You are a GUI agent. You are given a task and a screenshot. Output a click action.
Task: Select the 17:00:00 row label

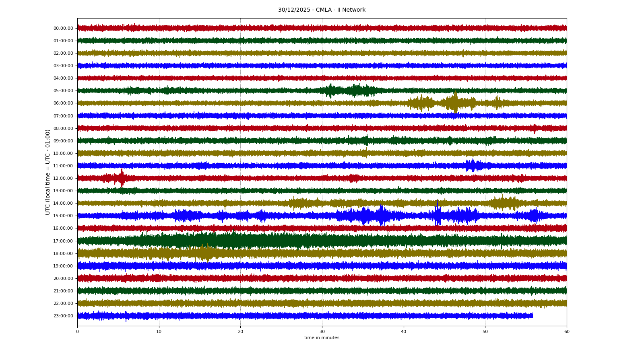63,241
